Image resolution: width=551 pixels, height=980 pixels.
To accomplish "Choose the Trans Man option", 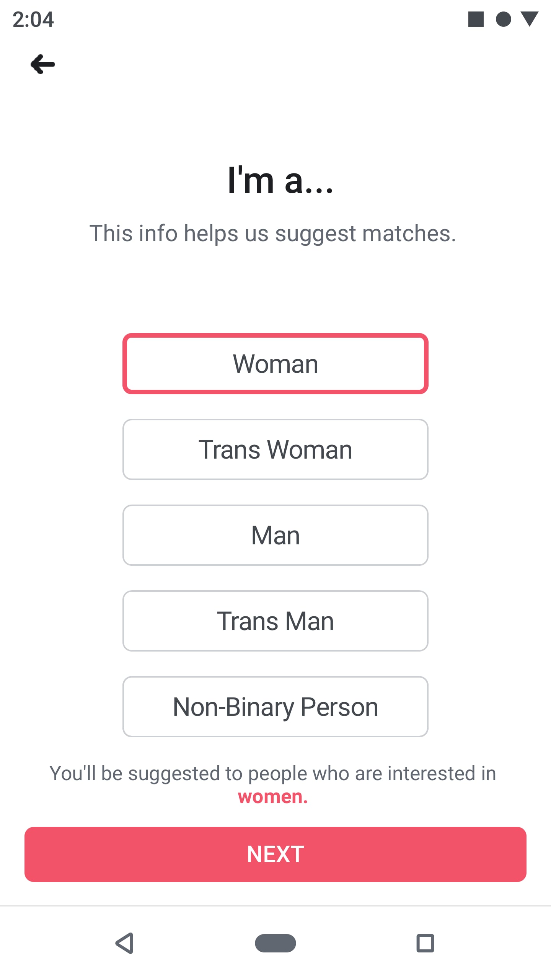I will click(275, 621).
